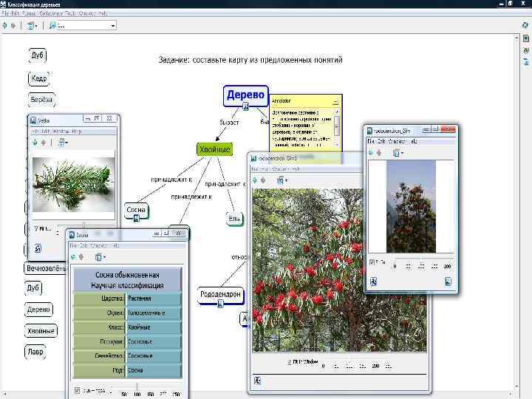Click the 'бывает' linking phrase
Viewport: 532px width, 399px height.
click(x=229, y=123)
